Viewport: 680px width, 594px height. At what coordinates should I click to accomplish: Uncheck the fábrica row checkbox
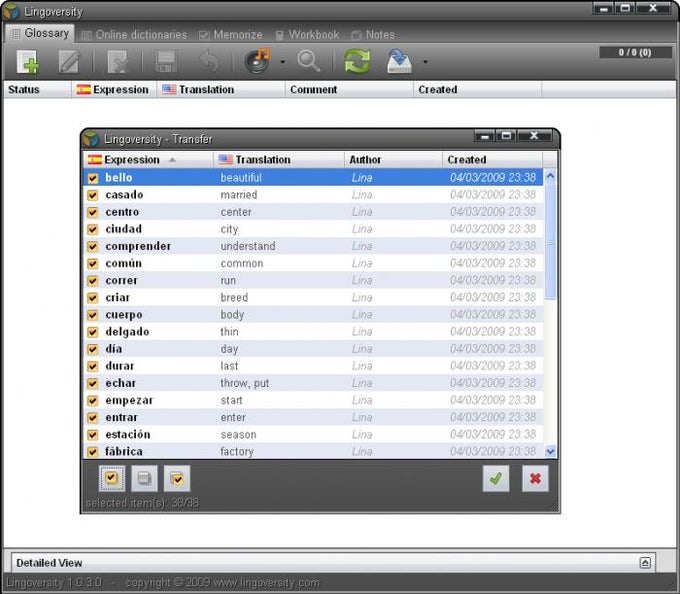tap(93, 452)
